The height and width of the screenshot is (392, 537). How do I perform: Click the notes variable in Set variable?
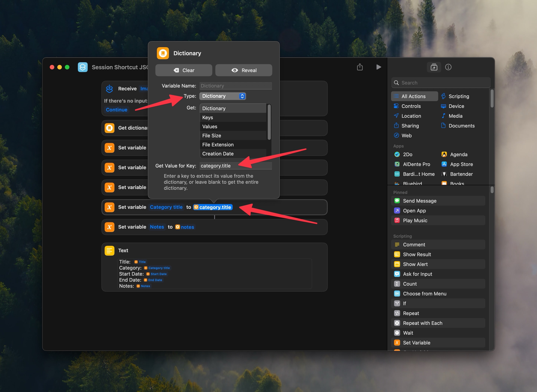185,227
